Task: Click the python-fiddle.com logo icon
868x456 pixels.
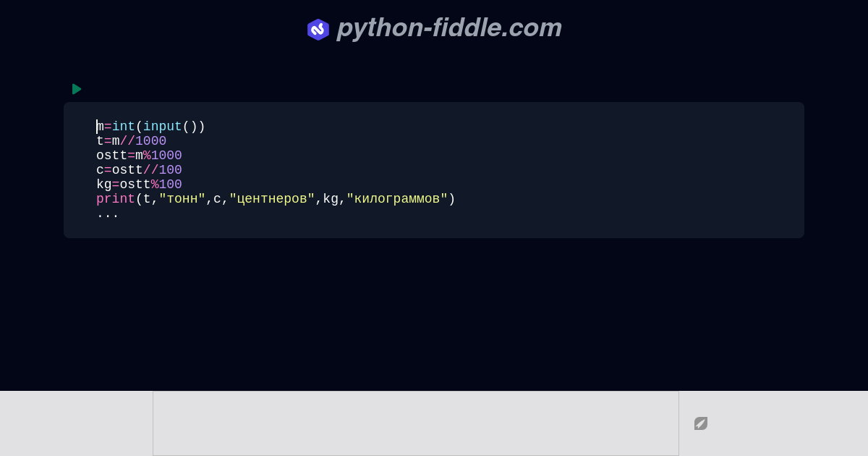Action: (318, 30)
